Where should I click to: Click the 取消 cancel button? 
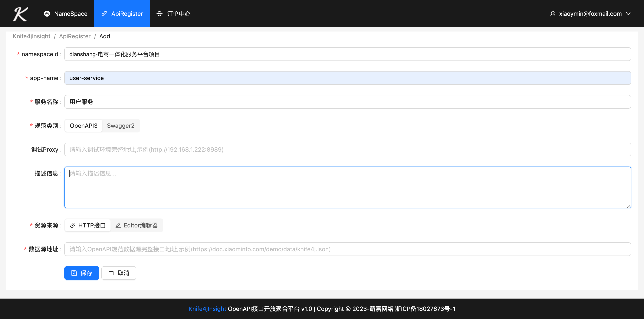[119, 273]
